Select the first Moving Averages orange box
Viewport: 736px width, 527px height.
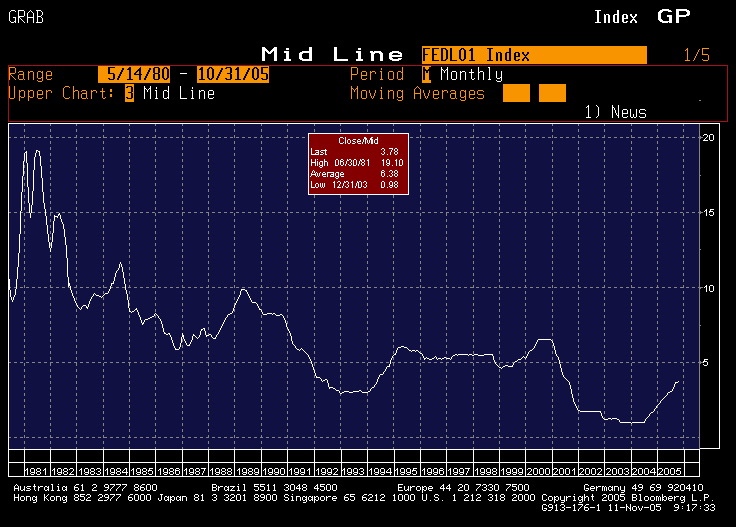[x=516, y=93]
